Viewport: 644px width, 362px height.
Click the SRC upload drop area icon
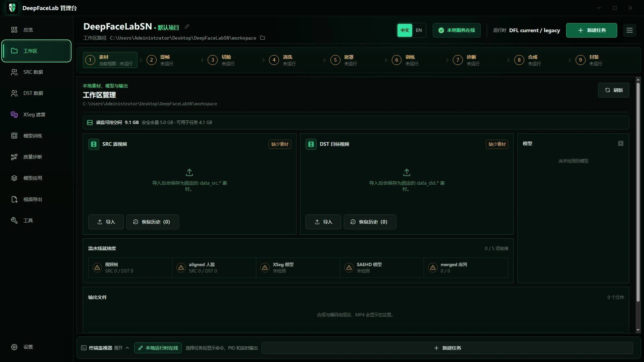pos(190,173)
